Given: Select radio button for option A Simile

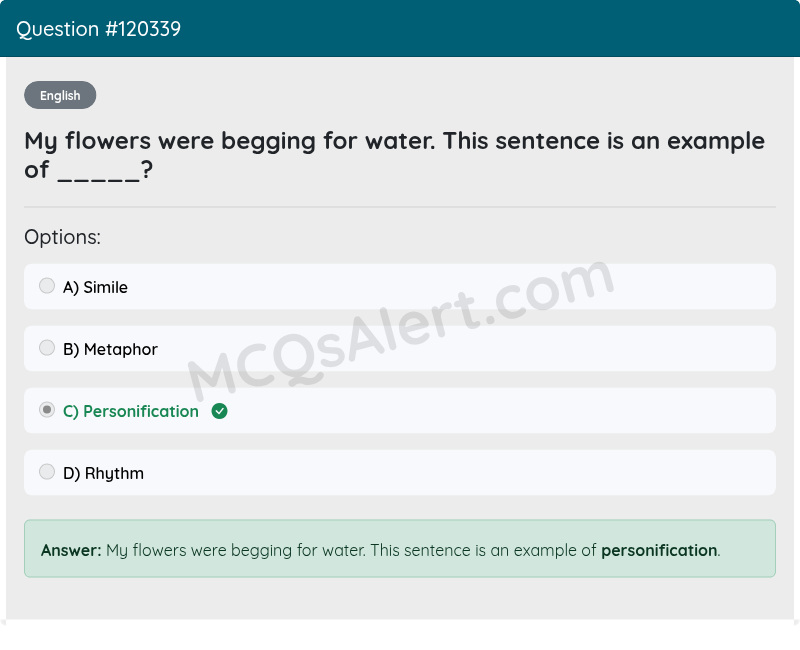Looking at the screenshot, I should tap(46, 285).
